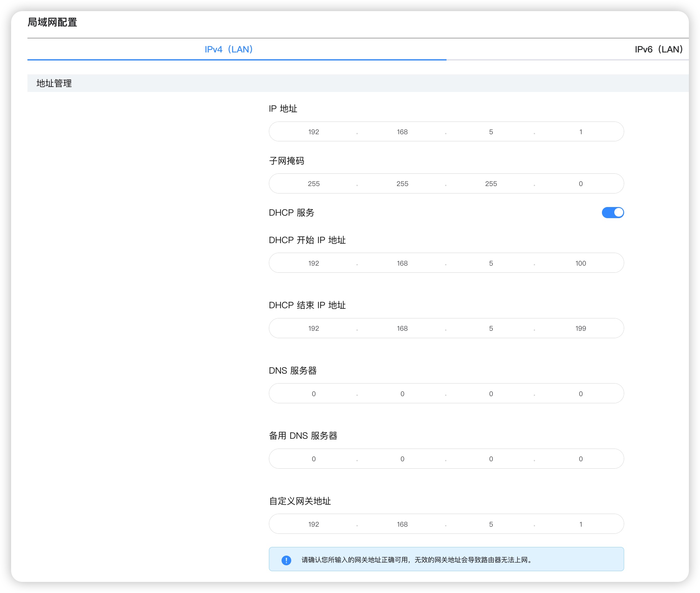Click third octet of IP 地址 field

(491, 132)
